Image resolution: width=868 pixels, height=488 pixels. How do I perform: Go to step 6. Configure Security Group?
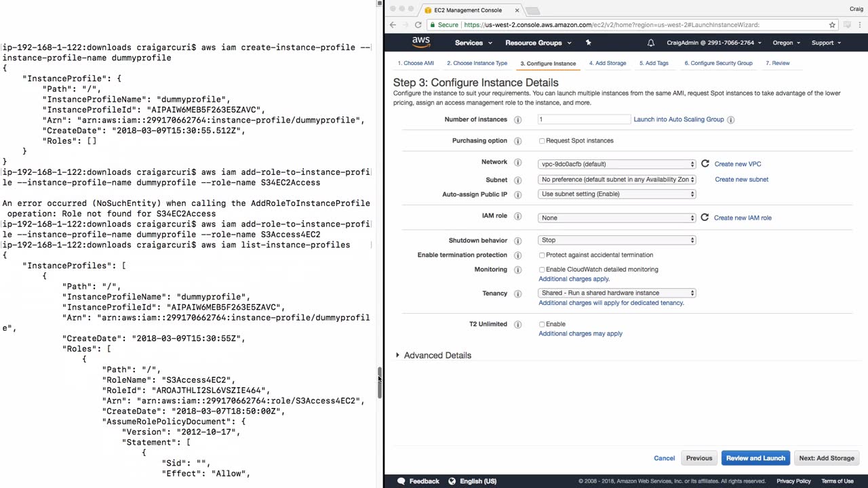click(718, 63)
